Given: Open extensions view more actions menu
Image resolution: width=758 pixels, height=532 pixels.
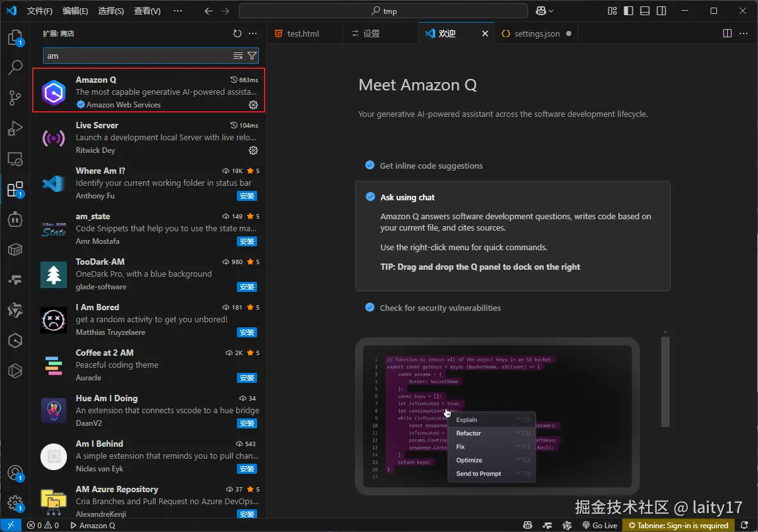Looking at the screenshot, I should [x=253, y=33].
